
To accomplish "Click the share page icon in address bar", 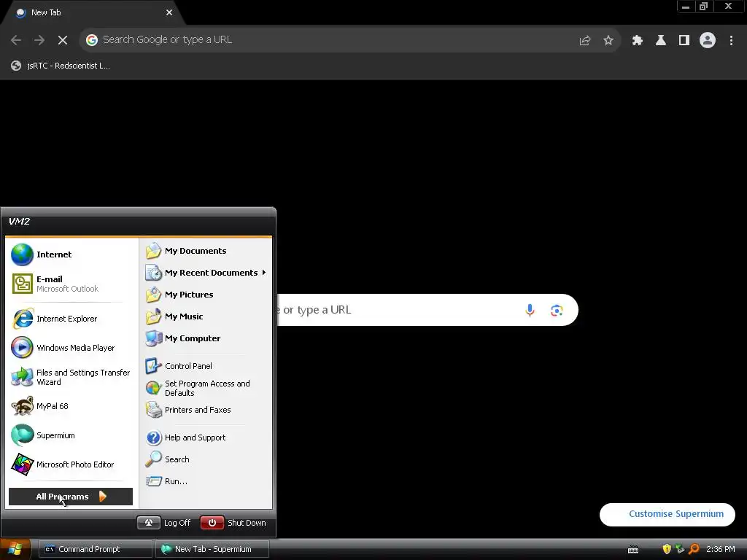I will coord(585,41).
